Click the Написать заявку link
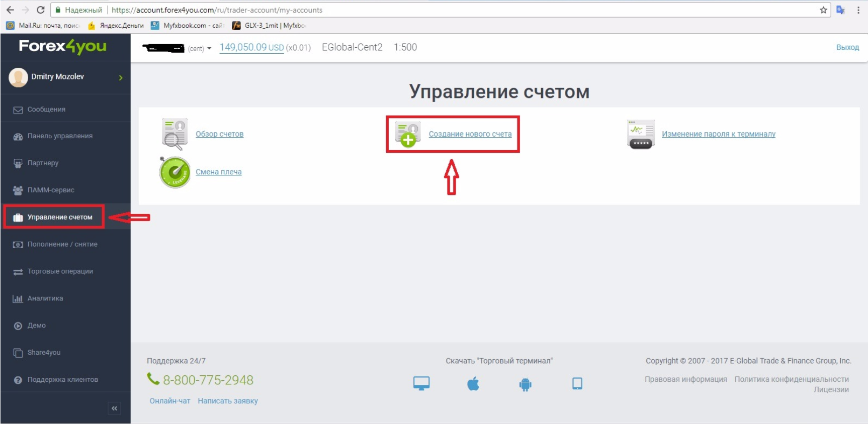This screenshot has width=868, height=424. click(228, 401)
